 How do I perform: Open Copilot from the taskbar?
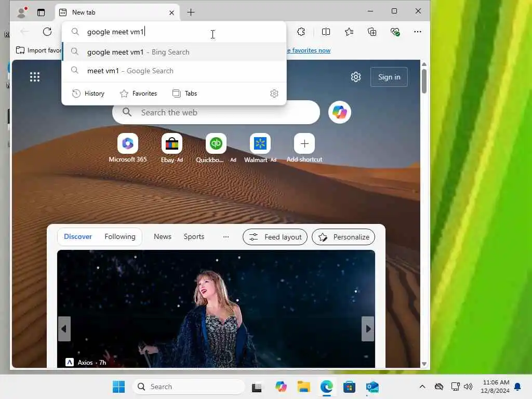[281, 387]
